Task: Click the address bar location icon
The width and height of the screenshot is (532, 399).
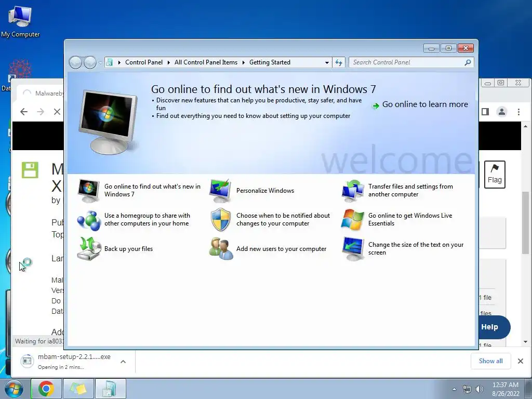Action: [x=109, y=62]
